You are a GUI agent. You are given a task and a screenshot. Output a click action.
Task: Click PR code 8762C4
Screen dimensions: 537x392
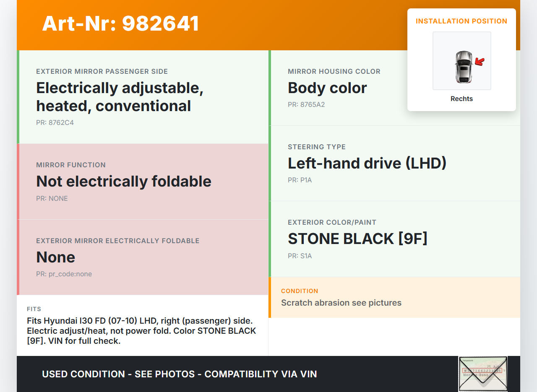pos(55,123)
